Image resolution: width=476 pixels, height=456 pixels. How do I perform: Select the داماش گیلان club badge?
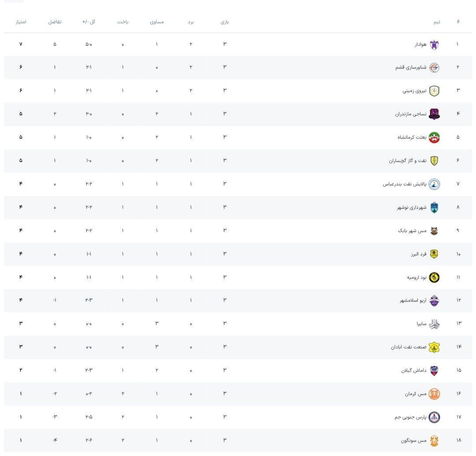coord(434,371)
